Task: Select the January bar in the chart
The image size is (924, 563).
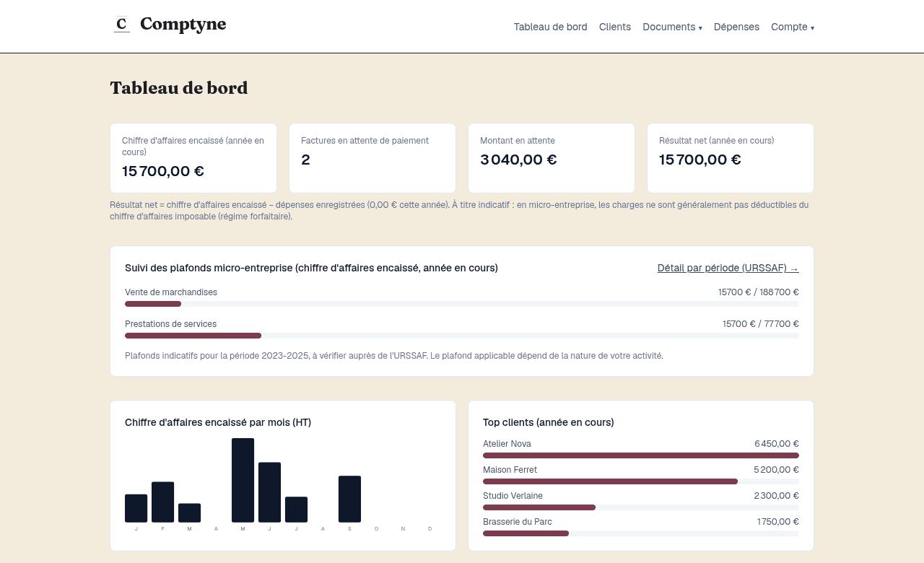Action: coord(136,508)
